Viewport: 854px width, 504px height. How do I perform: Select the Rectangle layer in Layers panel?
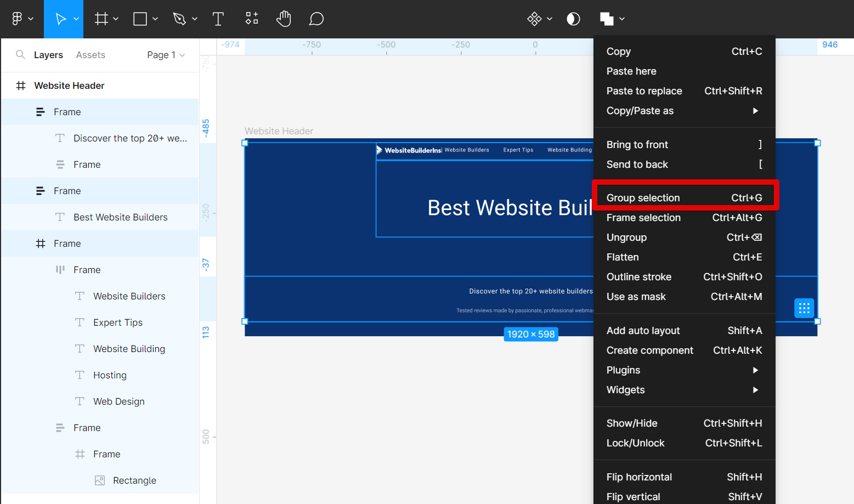pos(134,480)
